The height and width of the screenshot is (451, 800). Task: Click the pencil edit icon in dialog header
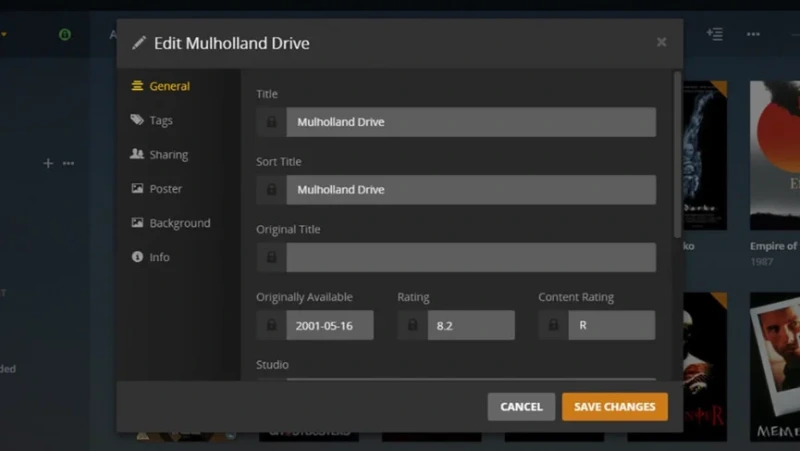(x=139, y=43)
